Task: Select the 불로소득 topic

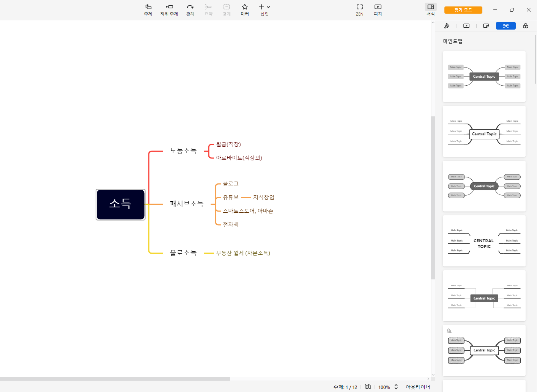Action: 183,253
